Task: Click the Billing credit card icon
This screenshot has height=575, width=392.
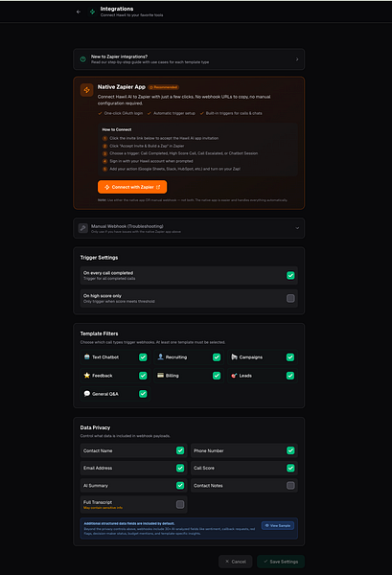Action: pos(160,375)
